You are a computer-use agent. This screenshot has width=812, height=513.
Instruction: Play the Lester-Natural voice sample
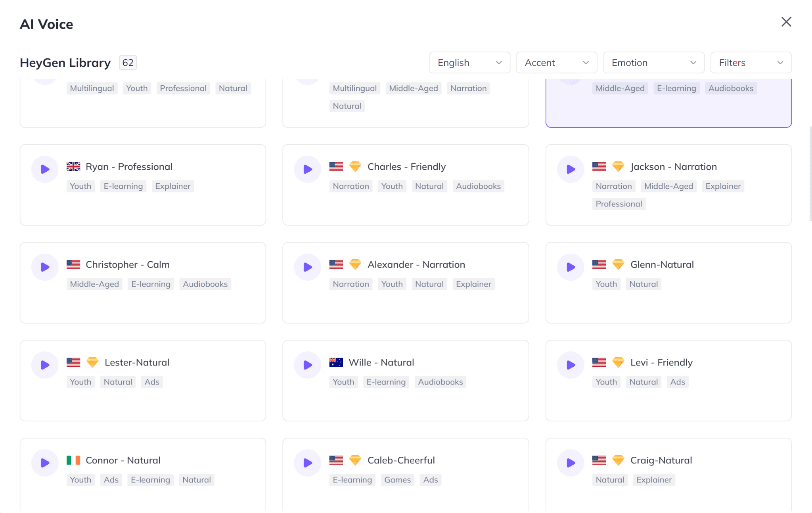tap(45, 365)
